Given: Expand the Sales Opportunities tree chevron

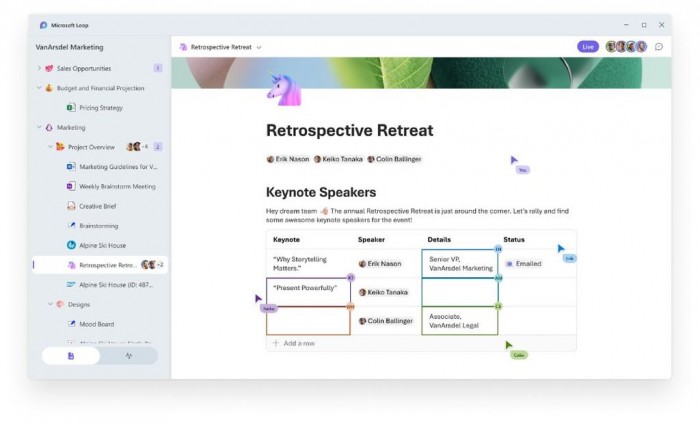Looking at the screenshot, I should tap(39, 68).
